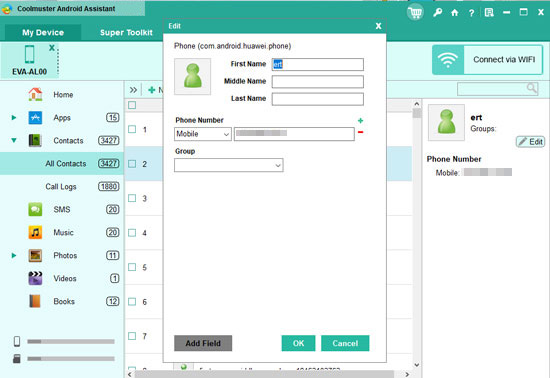
Task: Open Apps in the sidebar
Action: pyautogui.click(x=62, y=118)
